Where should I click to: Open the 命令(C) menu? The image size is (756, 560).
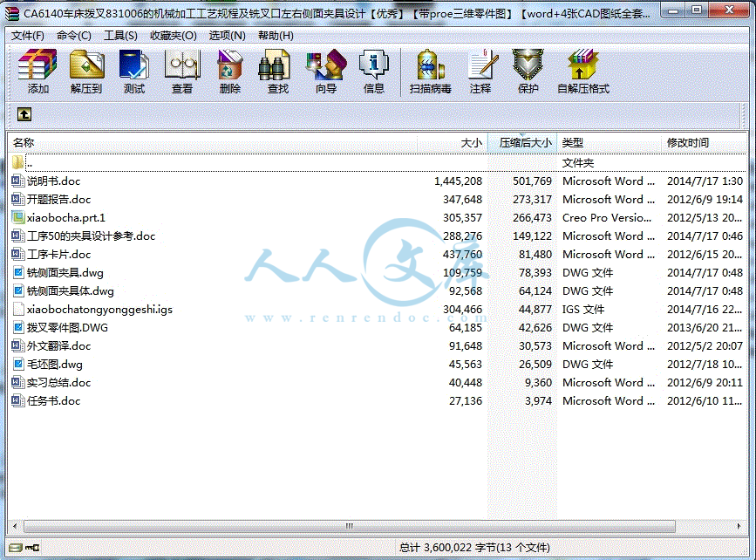pyautogui.click(x=74, y=35)
